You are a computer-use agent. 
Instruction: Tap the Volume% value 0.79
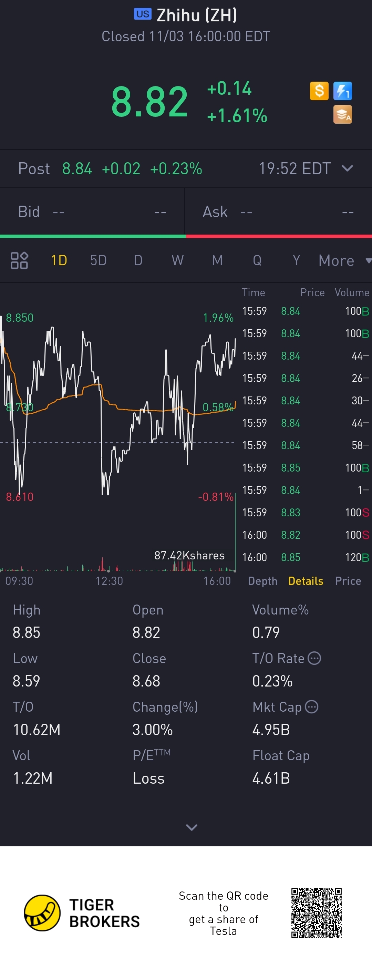click(266, 632)
